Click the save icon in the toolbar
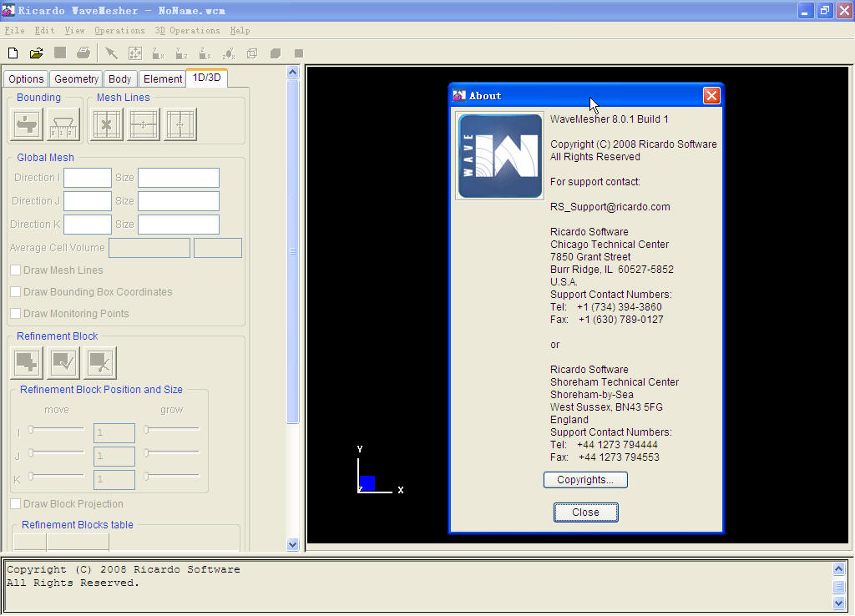Screen dimensions: 855x616 [x=60, y=53]
